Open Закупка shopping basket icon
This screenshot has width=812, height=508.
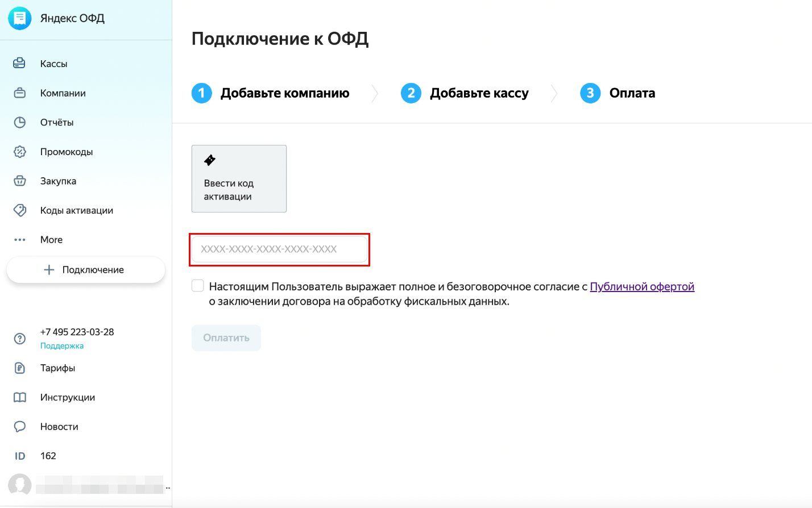[20, 181]
